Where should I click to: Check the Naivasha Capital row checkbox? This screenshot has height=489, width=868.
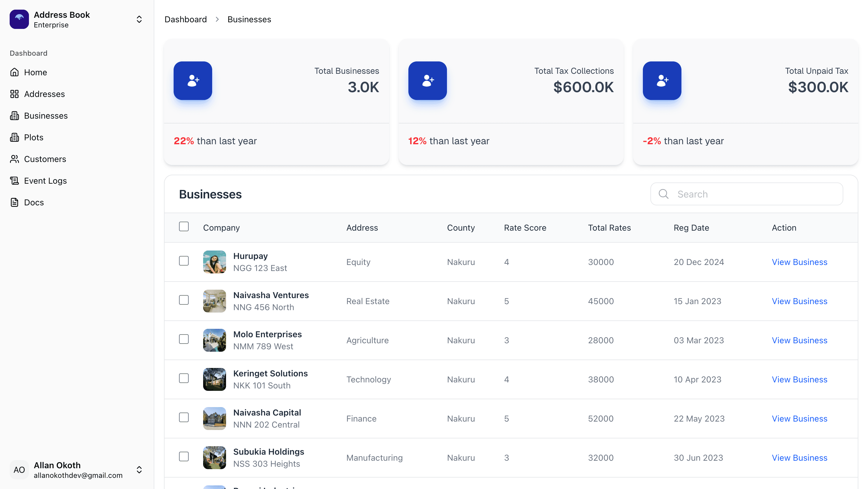184,417
